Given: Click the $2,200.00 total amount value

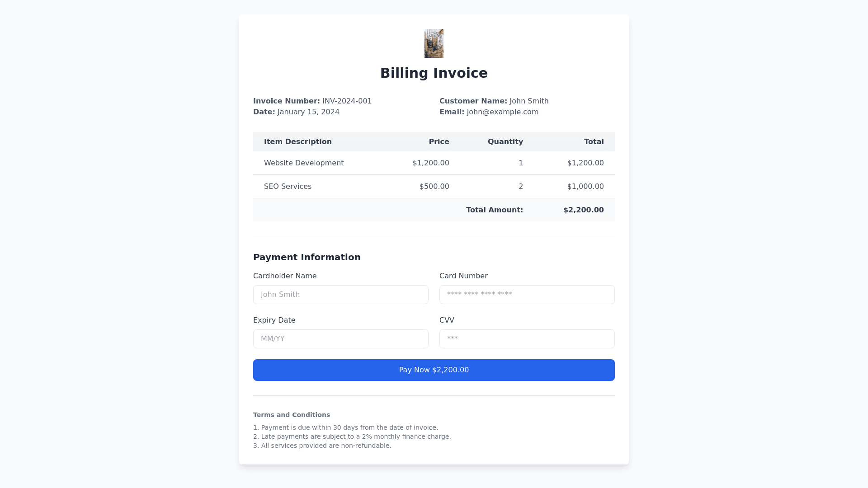Looking at the screenshot, I should click(x=583, y=210).
